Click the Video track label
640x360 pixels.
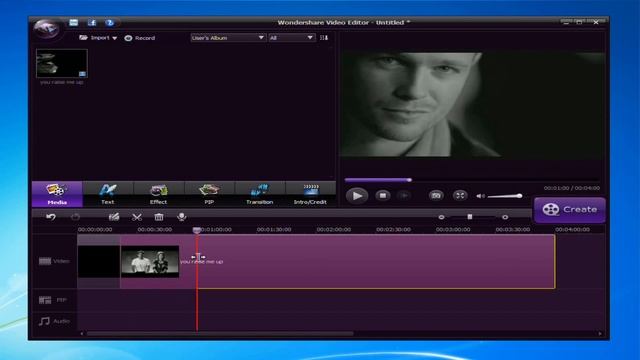[54, 261]
